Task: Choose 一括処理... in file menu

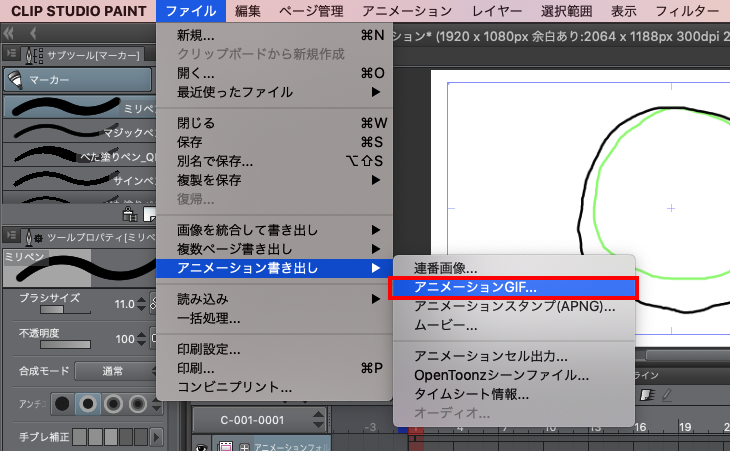Action: 274,318
